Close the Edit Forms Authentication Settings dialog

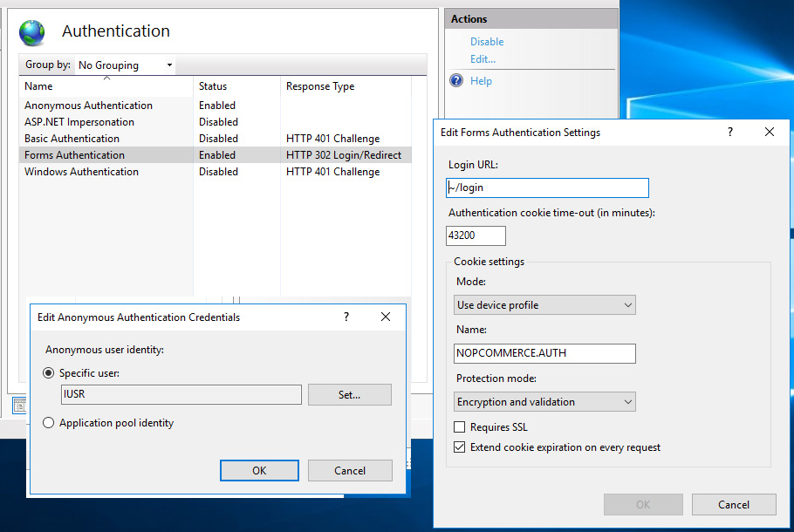769,133
